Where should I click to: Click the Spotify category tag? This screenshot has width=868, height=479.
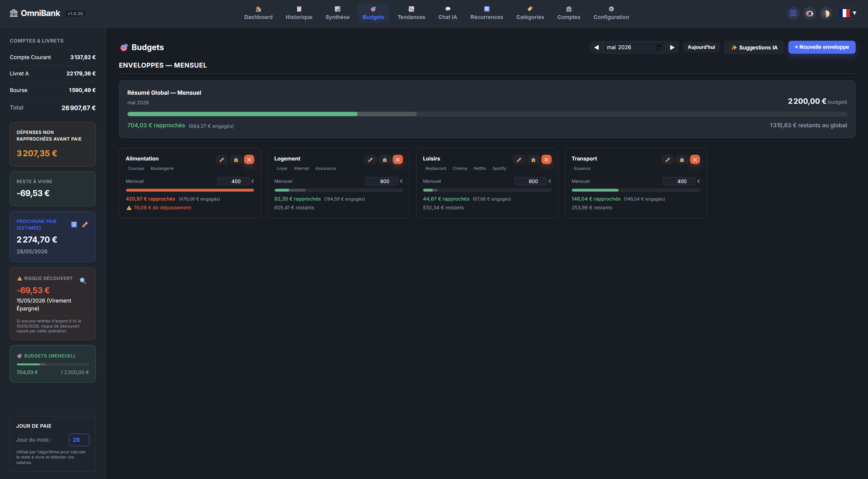[x=499, y=168]
